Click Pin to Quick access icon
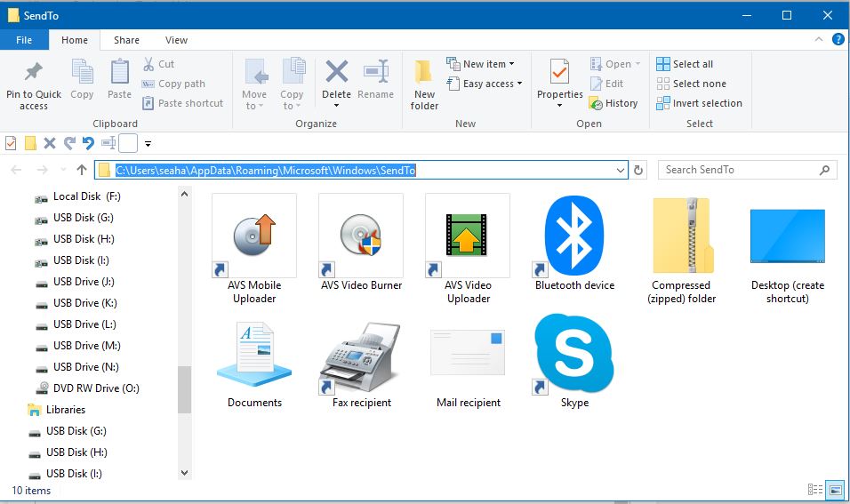This screenshot has height=504, width=850. 34,71
